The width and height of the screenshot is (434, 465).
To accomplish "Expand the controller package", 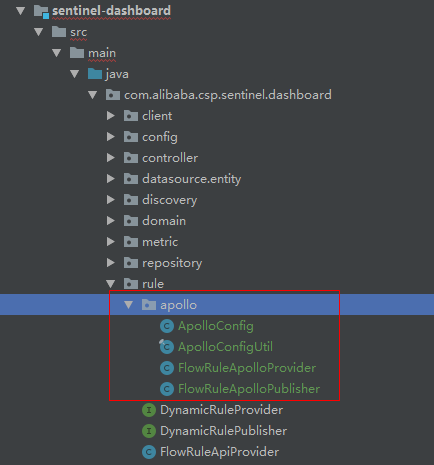I will pyautogui.click(x=111, y=158).
